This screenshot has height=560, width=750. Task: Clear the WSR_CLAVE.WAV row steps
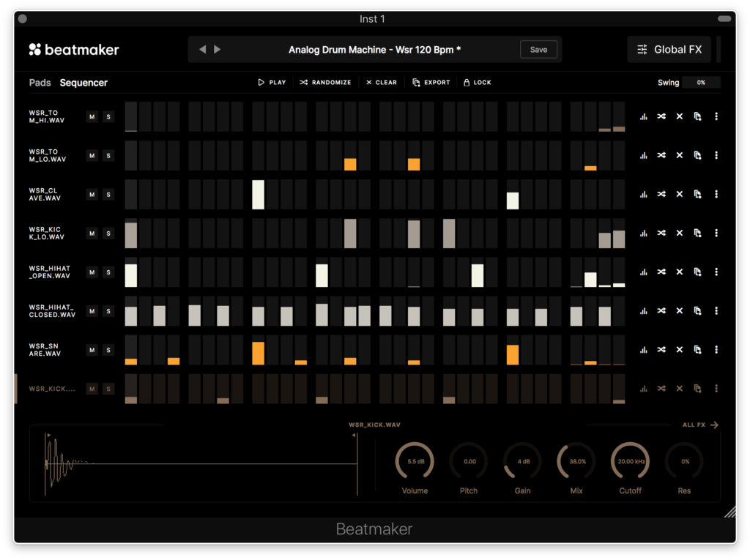coord(679,194)
